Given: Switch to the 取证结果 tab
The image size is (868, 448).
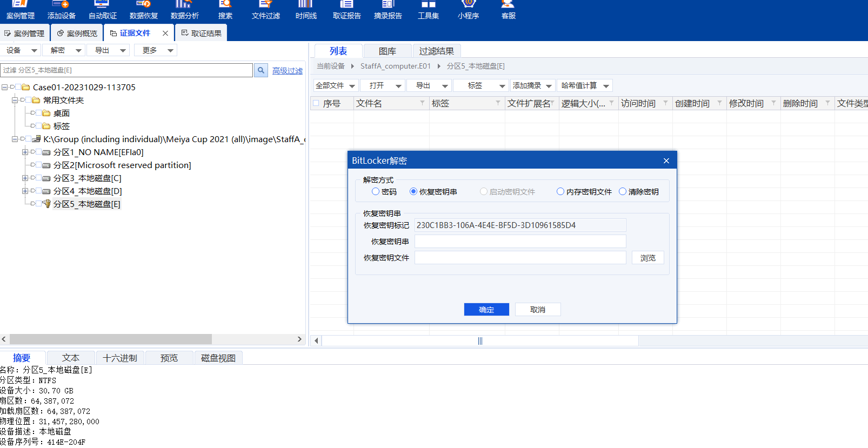Looking at the screenshot, I should (201, 33).
